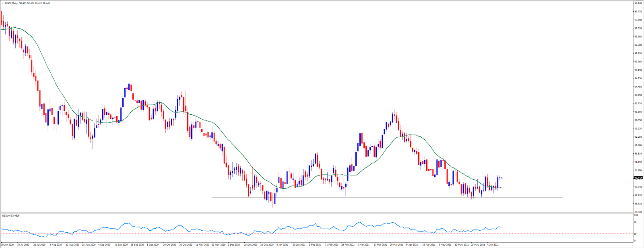This screenshot has height=248, width=644.
Task: Click the 88.940 price scale label
Action: pos(638,212)
